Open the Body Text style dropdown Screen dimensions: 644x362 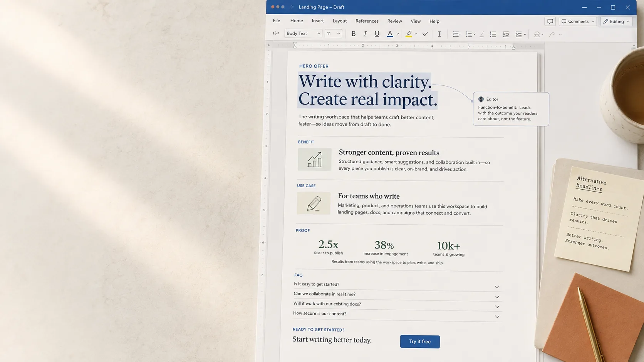pyautogui.click(x=303, y=33)
